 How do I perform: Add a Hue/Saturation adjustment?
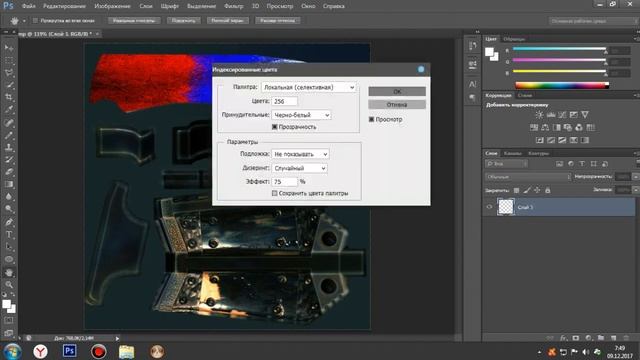533,127
